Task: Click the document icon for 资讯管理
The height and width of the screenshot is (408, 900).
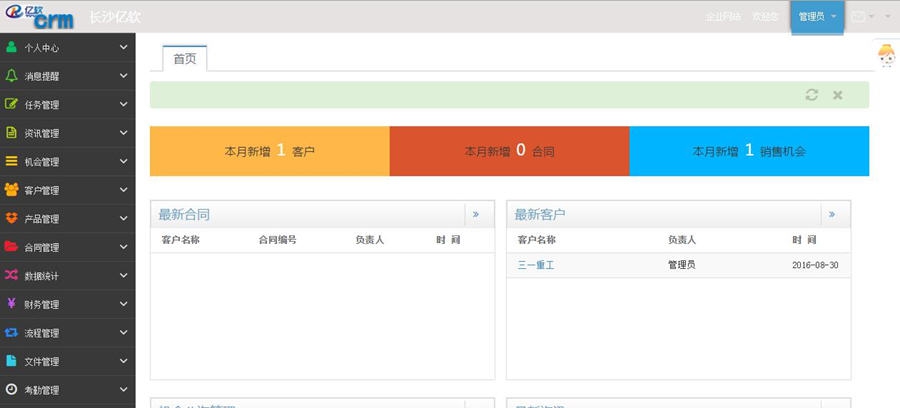Action: coord(11,133)
